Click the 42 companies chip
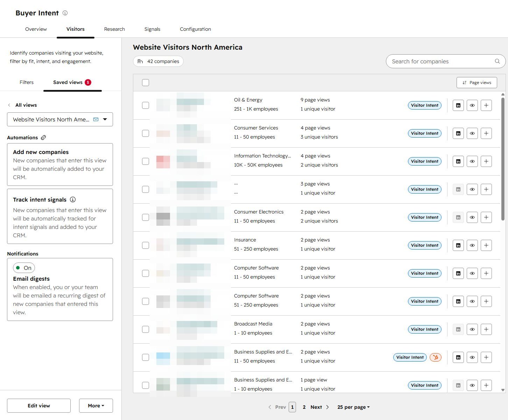 pos(158,61)
